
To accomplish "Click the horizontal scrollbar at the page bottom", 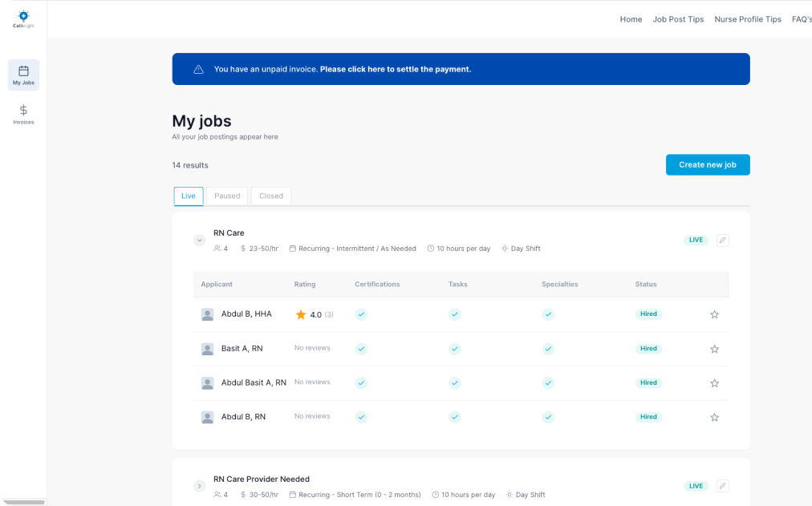I will (x=24, y=502).
